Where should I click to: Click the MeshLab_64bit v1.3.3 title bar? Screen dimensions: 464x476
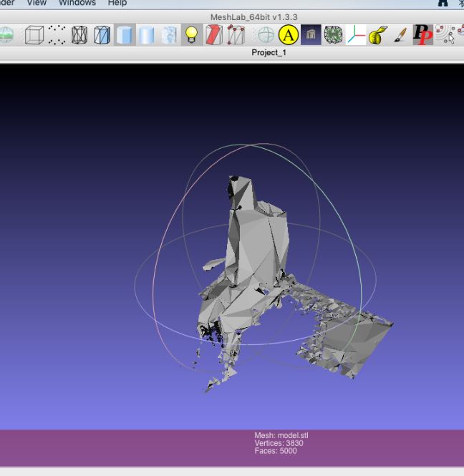pos(254,17)
